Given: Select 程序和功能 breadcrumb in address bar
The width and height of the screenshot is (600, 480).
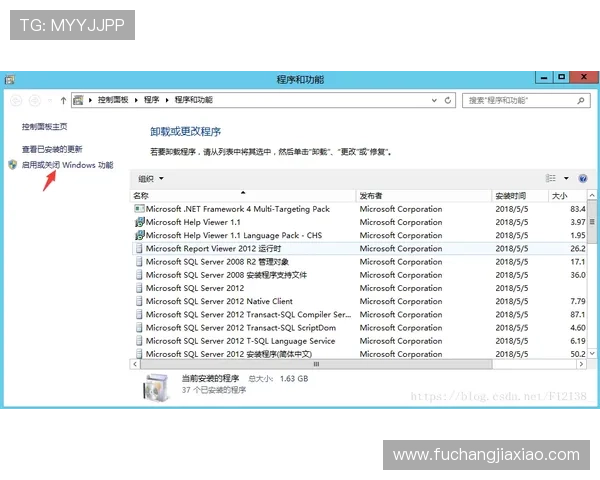Looking at the screenshot, I should pyautogui.click(x=194, y=100).
